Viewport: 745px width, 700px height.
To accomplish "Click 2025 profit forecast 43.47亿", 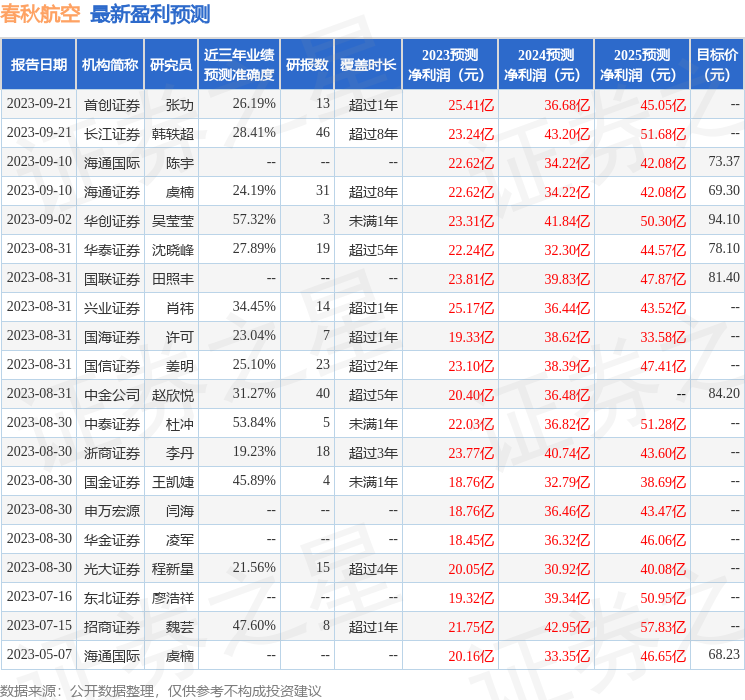I will 663,511.
